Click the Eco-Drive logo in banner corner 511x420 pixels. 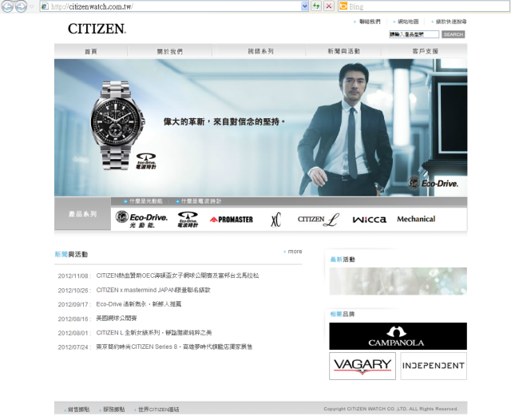pyautogui.click(x=433, y=183)
